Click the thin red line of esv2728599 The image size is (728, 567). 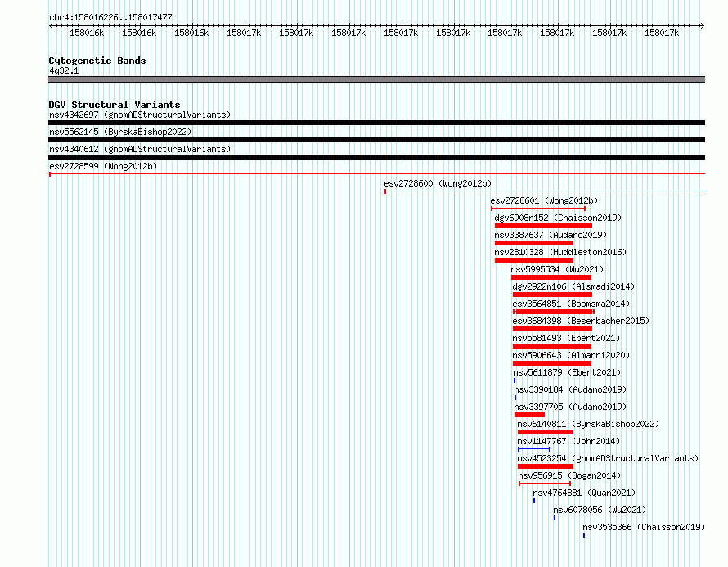click(376, 174)
